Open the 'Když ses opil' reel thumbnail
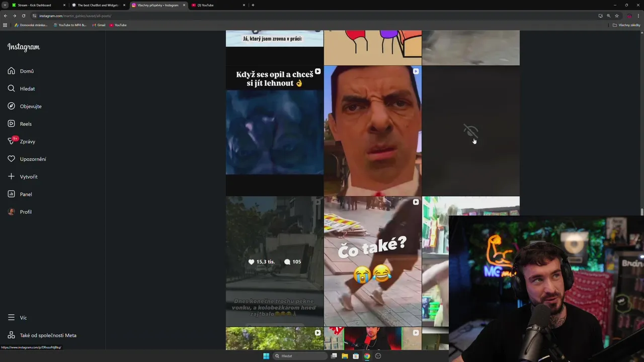This screenshot has width=644, height=362. [x=275, y=131]
